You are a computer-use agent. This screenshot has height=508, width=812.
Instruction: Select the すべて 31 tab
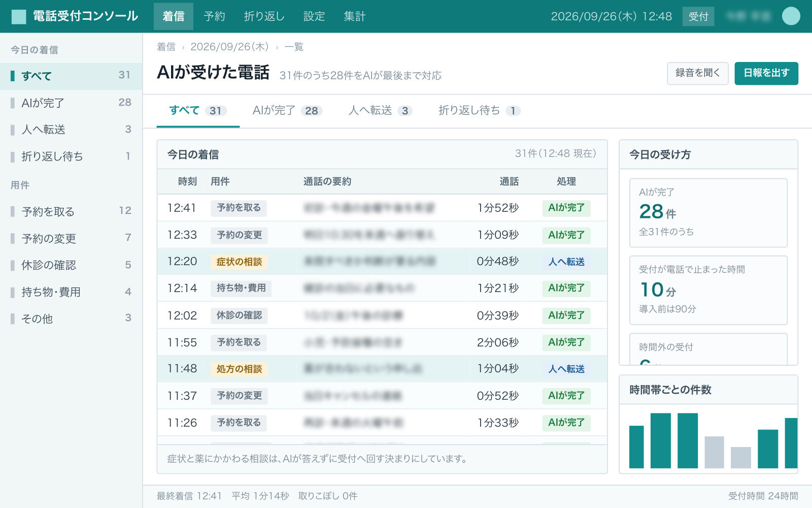[x=198, y=111]
